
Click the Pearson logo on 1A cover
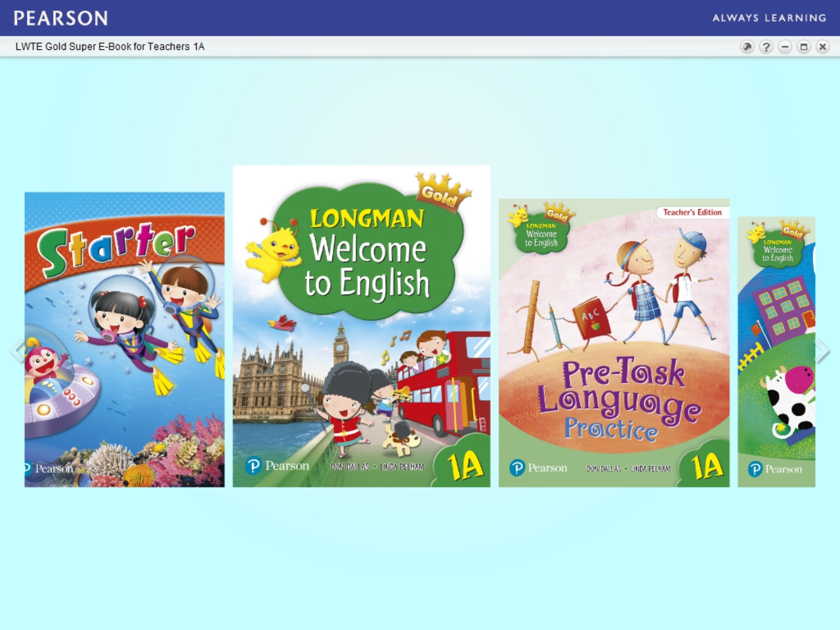277,466
